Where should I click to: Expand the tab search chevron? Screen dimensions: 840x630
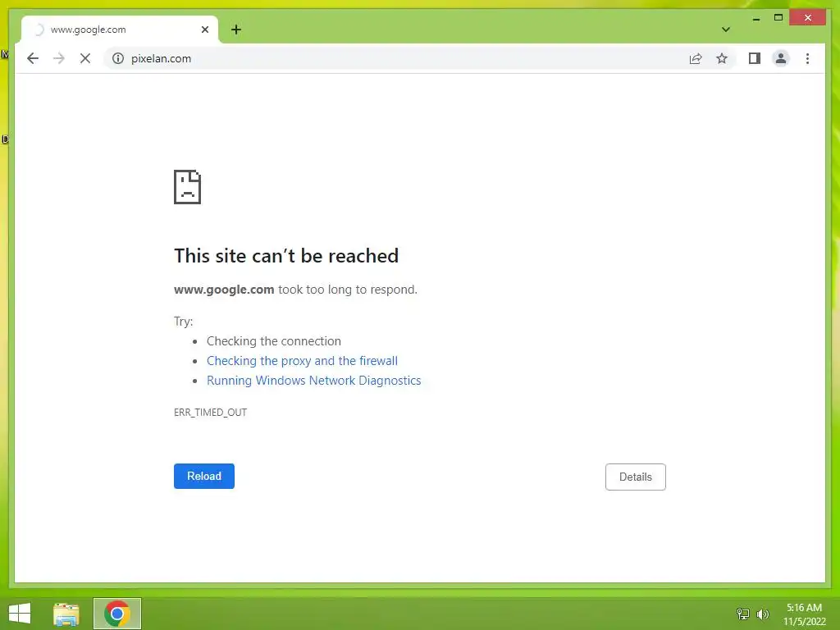(x=725, y=30)
